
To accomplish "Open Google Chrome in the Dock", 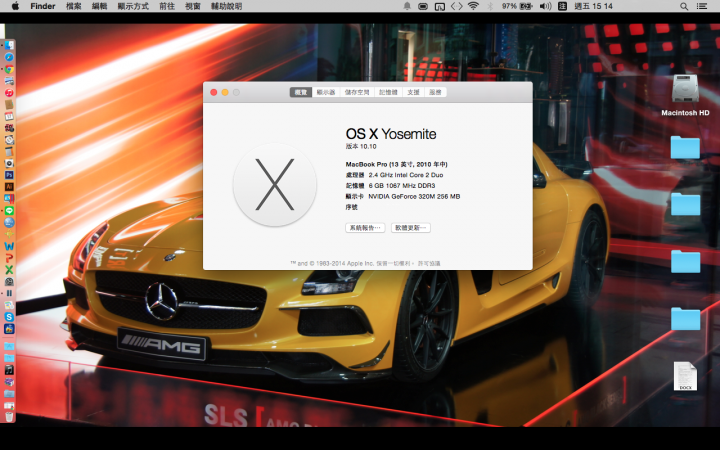I will pos(9,69).
